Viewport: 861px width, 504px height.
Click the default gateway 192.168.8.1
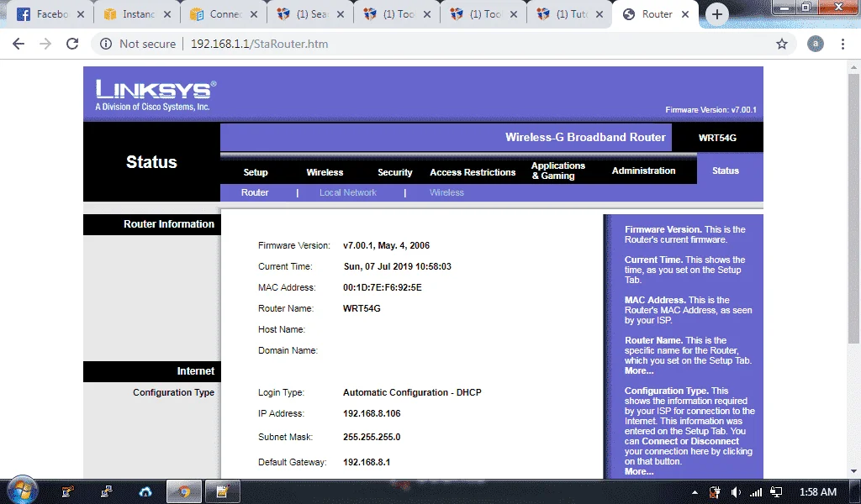[x=367, y=462]
